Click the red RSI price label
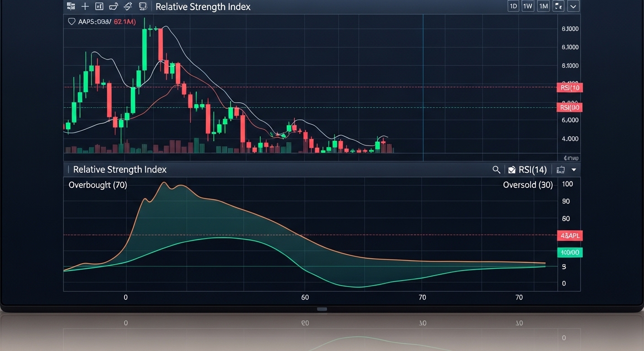The height and width of the screenshot is (351, 644). point(569,87)
